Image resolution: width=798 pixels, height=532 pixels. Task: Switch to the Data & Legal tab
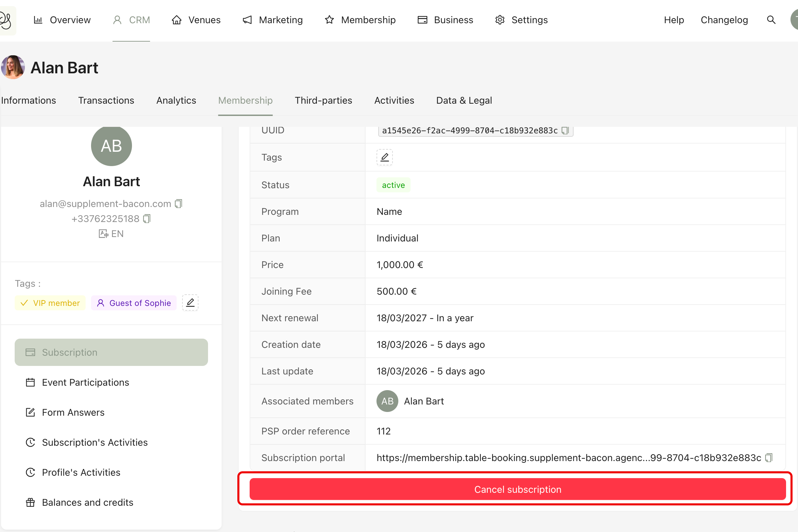click(464, 100)
